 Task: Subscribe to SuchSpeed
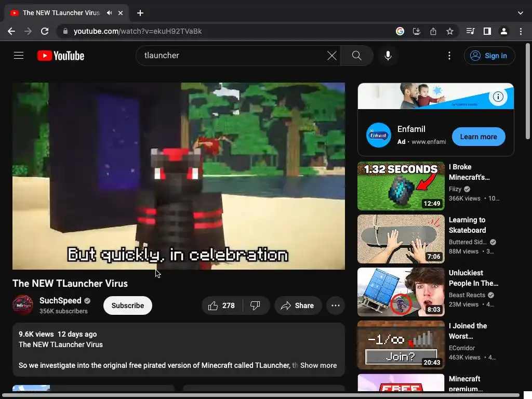128,305
